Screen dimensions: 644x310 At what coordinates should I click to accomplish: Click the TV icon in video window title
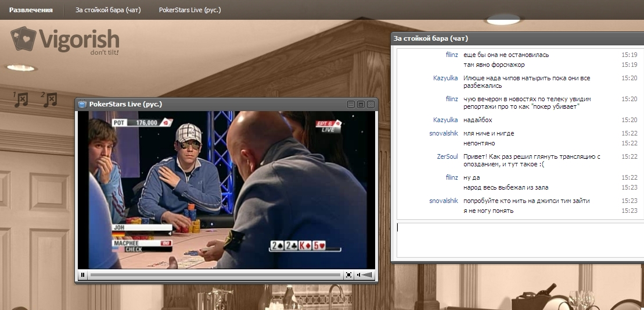[x=82, y=104]
